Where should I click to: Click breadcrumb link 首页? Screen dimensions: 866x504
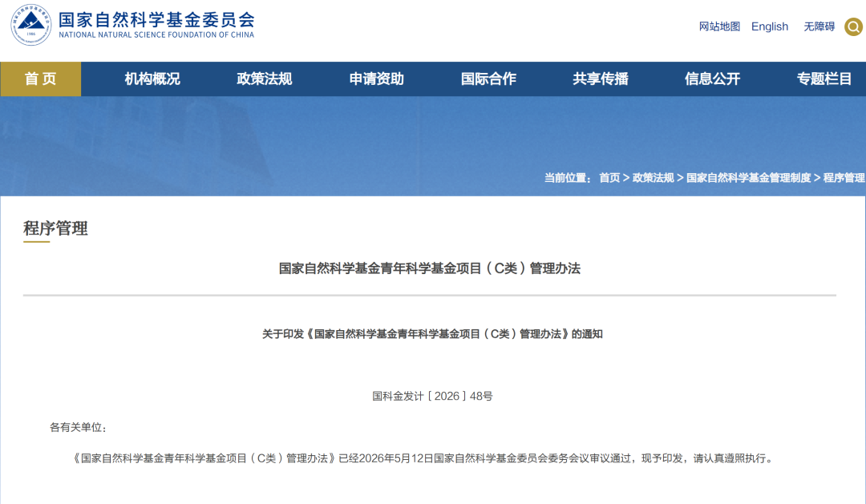609,178
